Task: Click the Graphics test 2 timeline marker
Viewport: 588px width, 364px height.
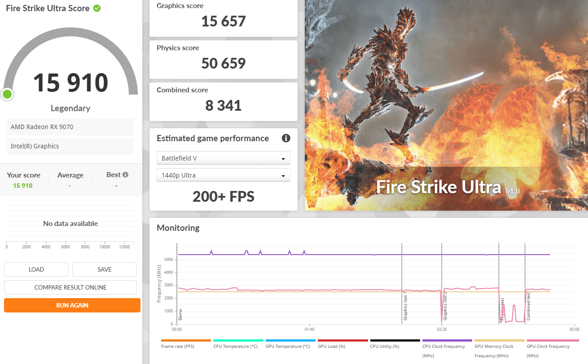Action: 445,306
